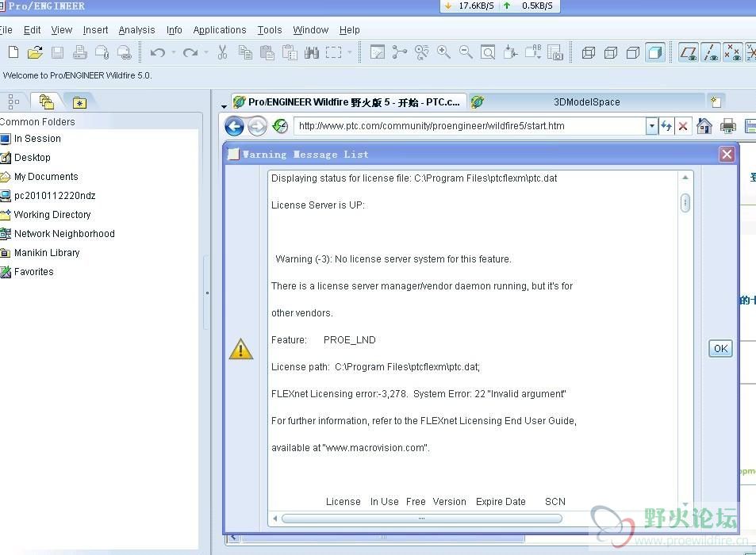Select Network Neighborhood

tap(59, 234)
